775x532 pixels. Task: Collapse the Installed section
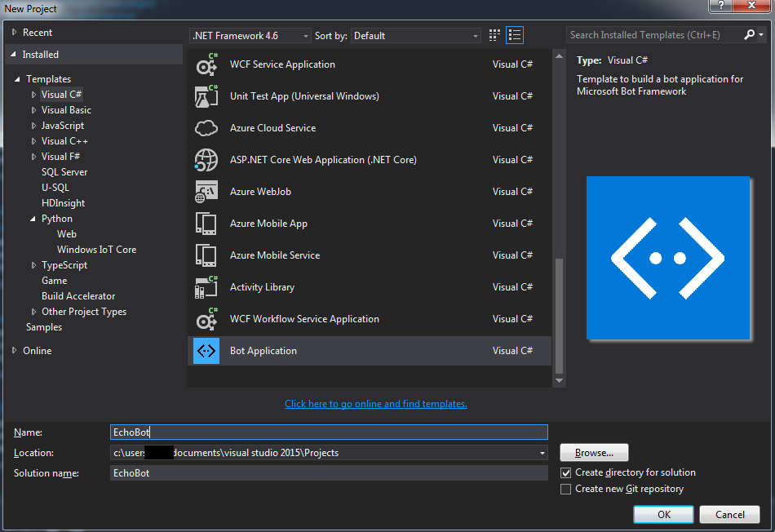click(13, 54)
